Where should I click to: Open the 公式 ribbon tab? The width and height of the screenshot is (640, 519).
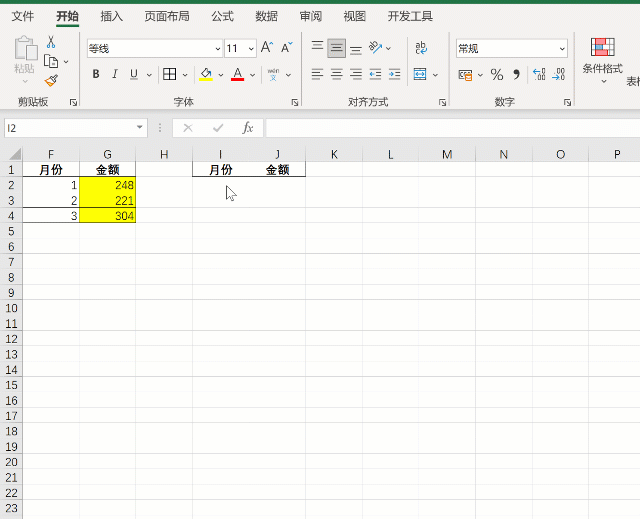tap(222, 16)
